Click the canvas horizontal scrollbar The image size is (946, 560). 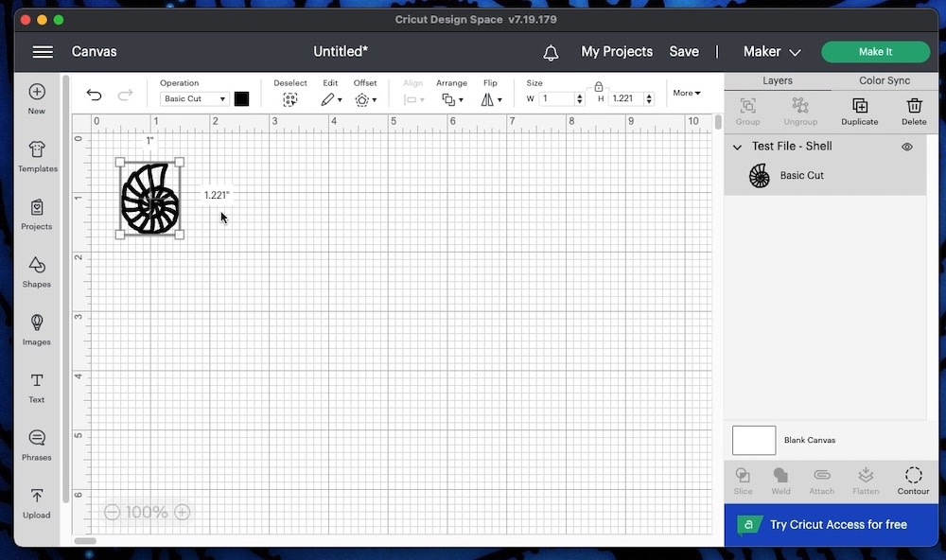(x=85, y=541)
